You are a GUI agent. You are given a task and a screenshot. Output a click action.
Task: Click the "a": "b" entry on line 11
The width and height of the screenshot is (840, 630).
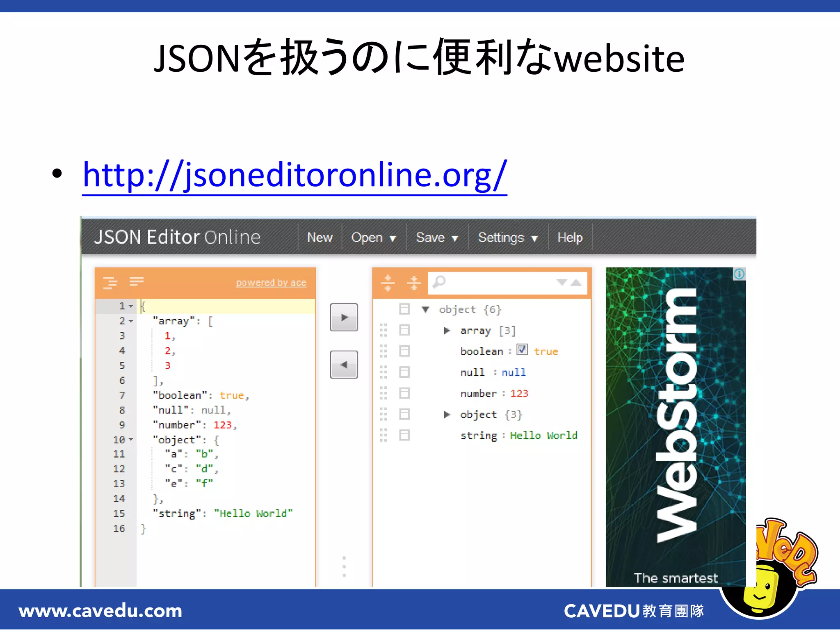tap(189, 454)
